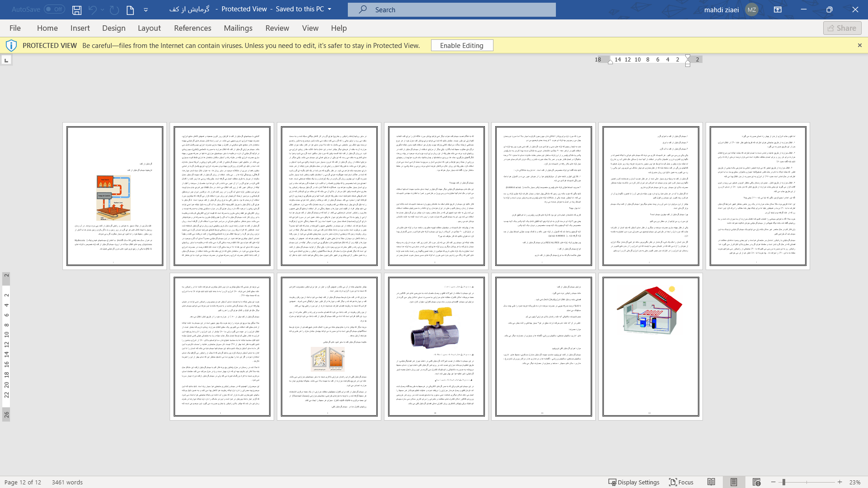Click the tab selector at ruler corner
868x488 pixels.
pos(6,60)
